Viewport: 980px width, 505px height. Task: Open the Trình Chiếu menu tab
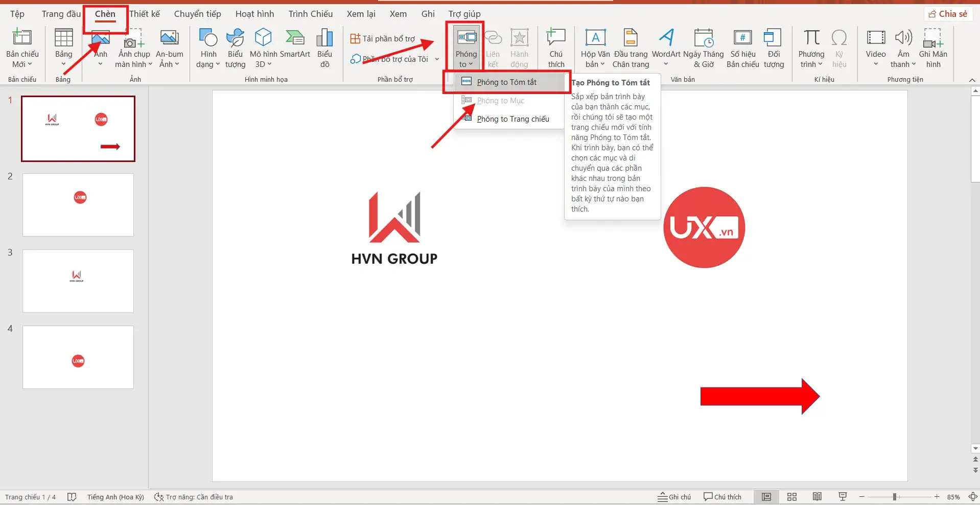tap(310, 14)
